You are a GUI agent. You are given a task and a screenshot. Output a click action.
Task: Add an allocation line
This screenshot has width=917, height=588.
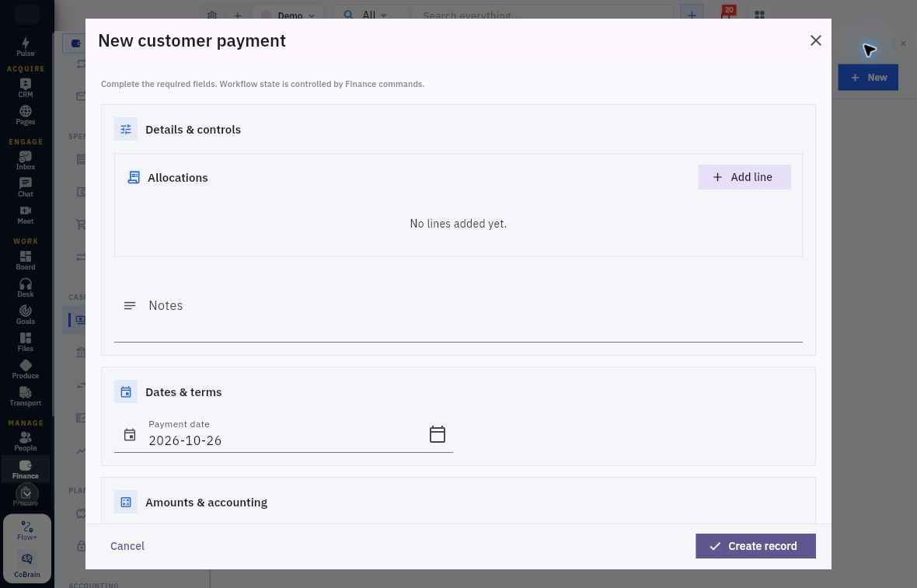[x=744, y=177]
